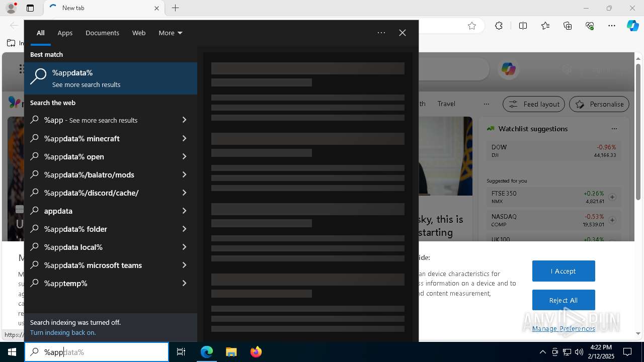Click the Reject All cookies button
The height and width of the screenshot is (362, 644).
point(563,300)
